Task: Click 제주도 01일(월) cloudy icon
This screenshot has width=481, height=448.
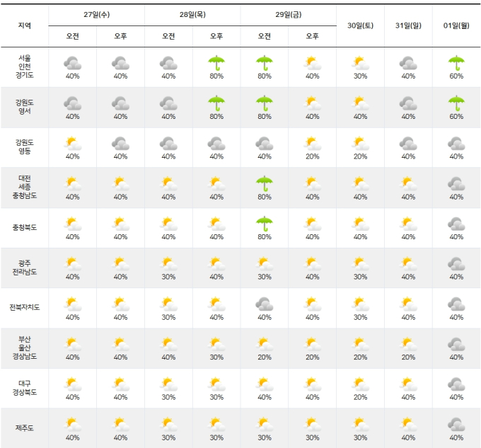Action: (x=456, y=425)
